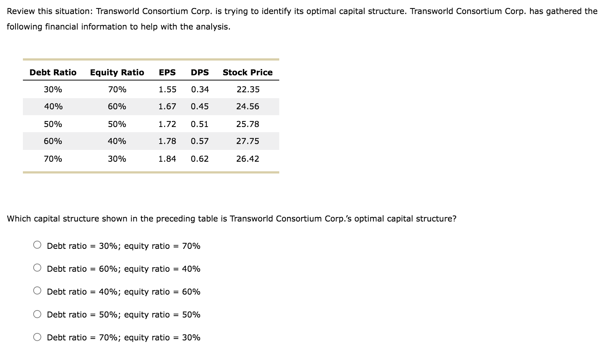Click the Debt Ratio column header
Screen dimensions: 608x364
coord(53,72)
